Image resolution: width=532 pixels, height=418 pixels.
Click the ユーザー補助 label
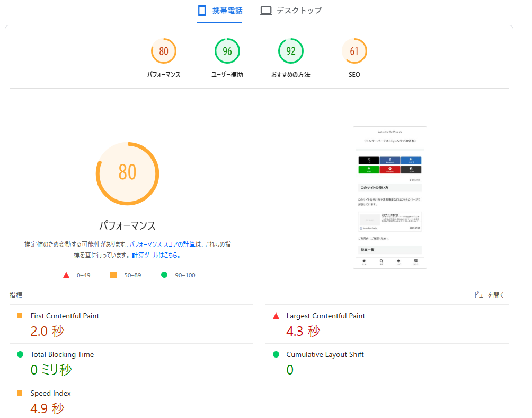[x=227, y=75]
